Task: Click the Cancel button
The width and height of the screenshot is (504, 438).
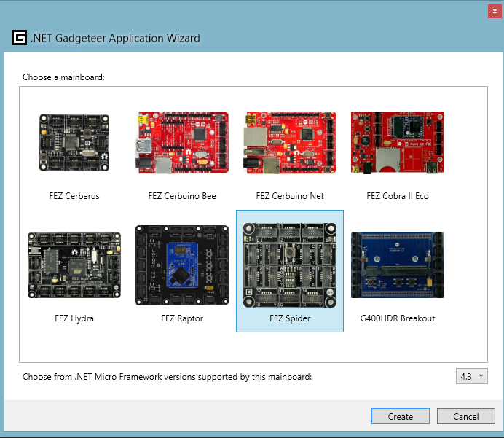Action: click(x=465, y=416)
